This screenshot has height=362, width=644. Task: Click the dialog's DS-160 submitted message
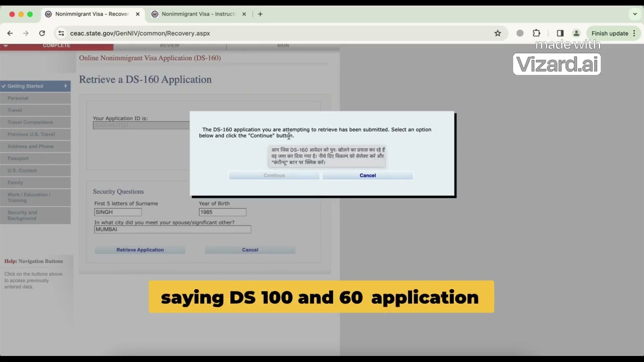coord(315,132)
